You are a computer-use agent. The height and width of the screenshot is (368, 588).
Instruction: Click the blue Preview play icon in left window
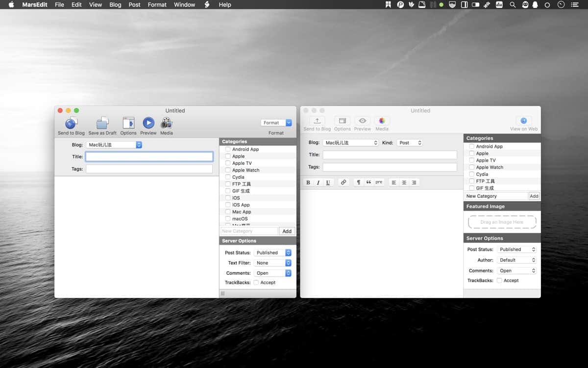pos(148,123)
